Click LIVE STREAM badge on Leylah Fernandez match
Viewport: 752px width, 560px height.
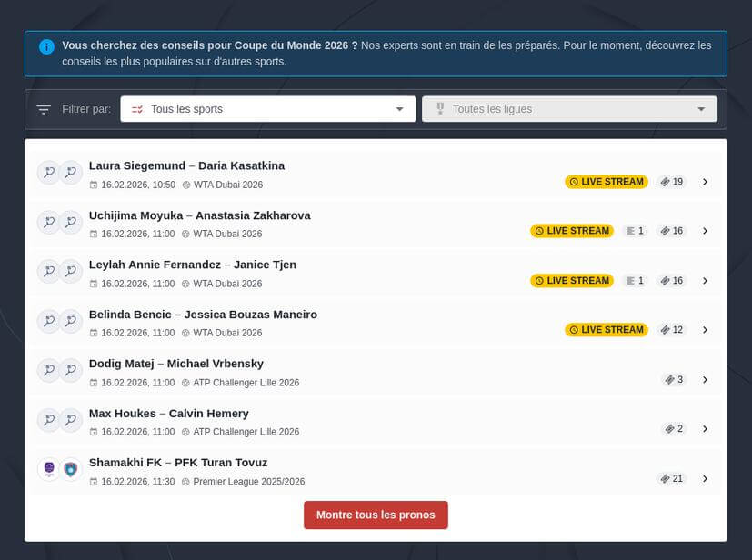coord(572,281)
